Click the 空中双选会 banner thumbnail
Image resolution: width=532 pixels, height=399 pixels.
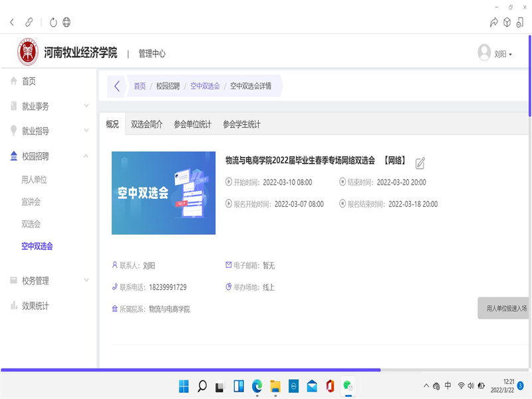coord(164,193)
